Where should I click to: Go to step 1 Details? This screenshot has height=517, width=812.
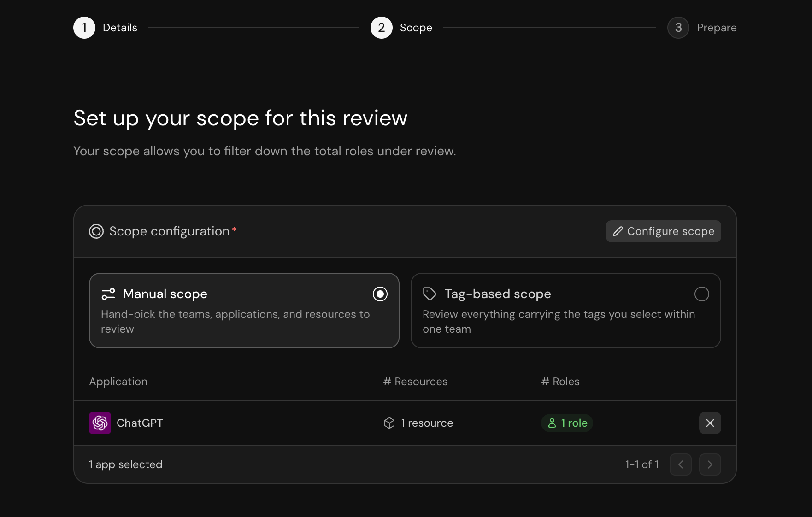pyautogui.click(x=106, y=28)
